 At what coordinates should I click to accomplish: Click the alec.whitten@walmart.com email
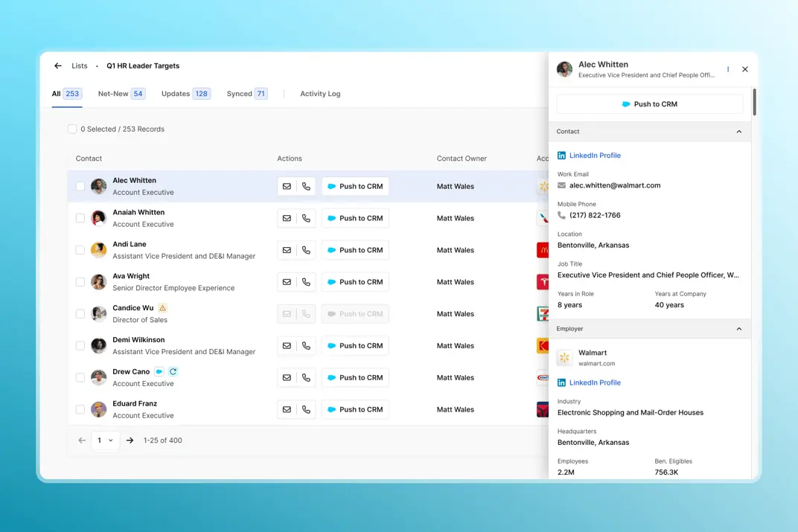615,185
